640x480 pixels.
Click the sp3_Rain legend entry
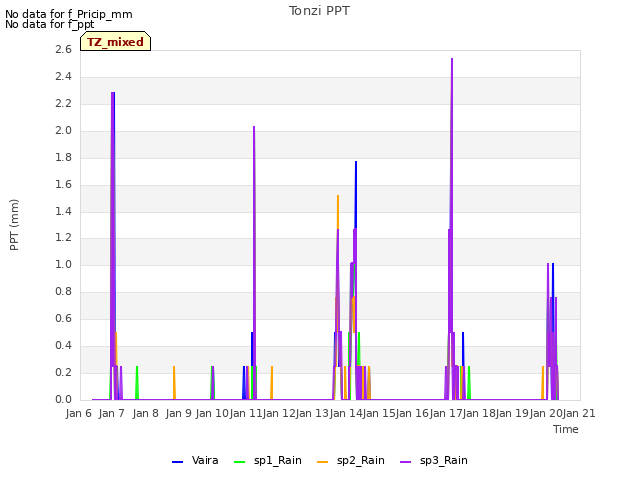pos(433,460)
